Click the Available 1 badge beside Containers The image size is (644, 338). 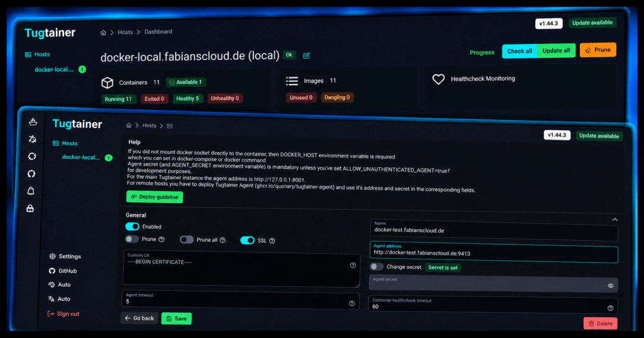(186, 82)
